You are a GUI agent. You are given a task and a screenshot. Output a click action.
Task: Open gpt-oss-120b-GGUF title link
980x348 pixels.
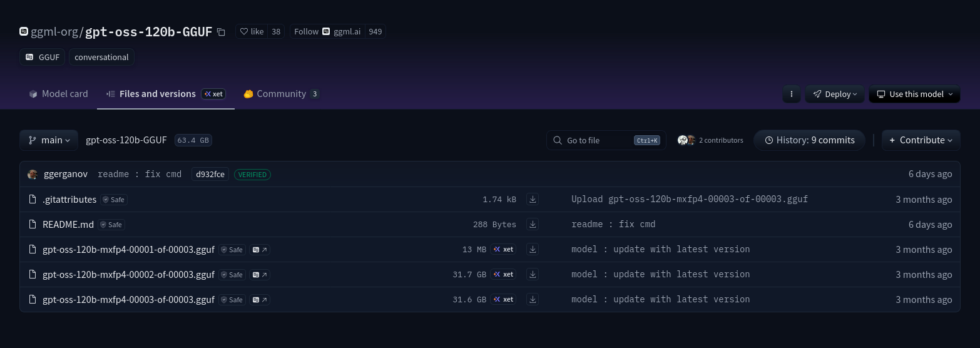coord(149,32)
